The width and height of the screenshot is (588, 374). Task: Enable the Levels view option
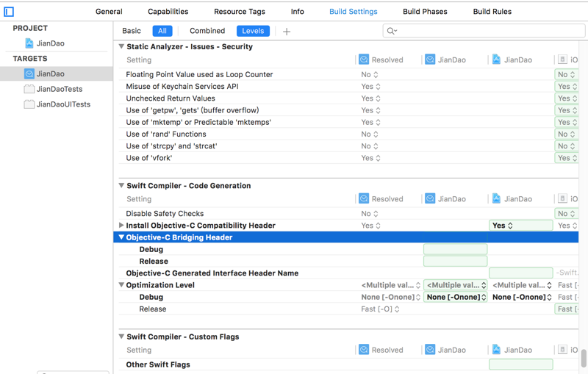(253, 31)
